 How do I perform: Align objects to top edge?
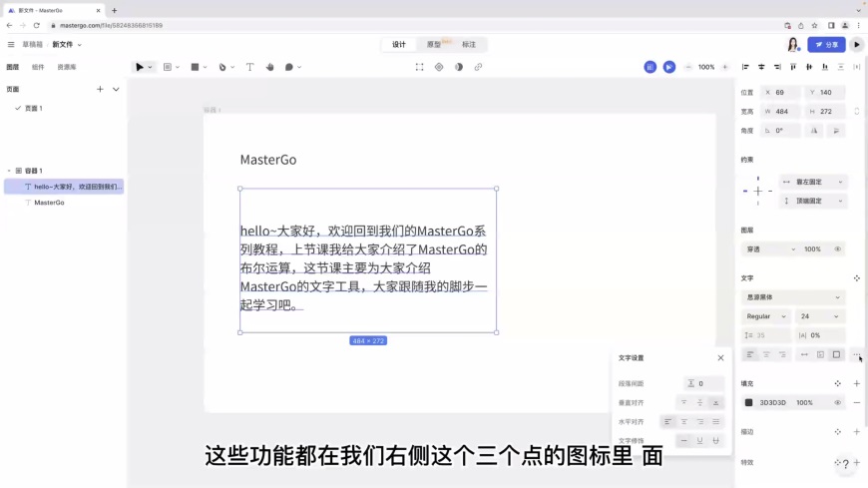click(793, 67)
